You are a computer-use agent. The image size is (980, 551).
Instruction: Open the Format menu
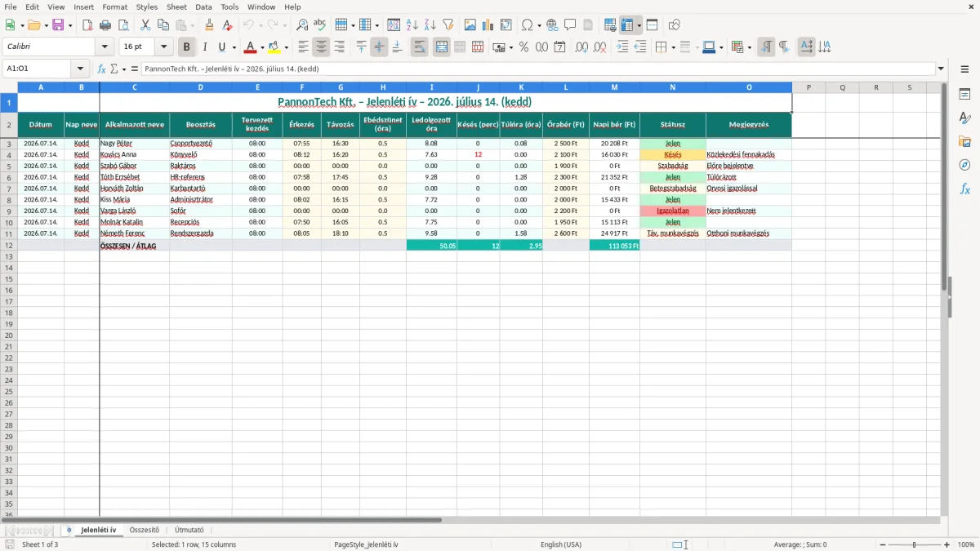pos(114,7)
